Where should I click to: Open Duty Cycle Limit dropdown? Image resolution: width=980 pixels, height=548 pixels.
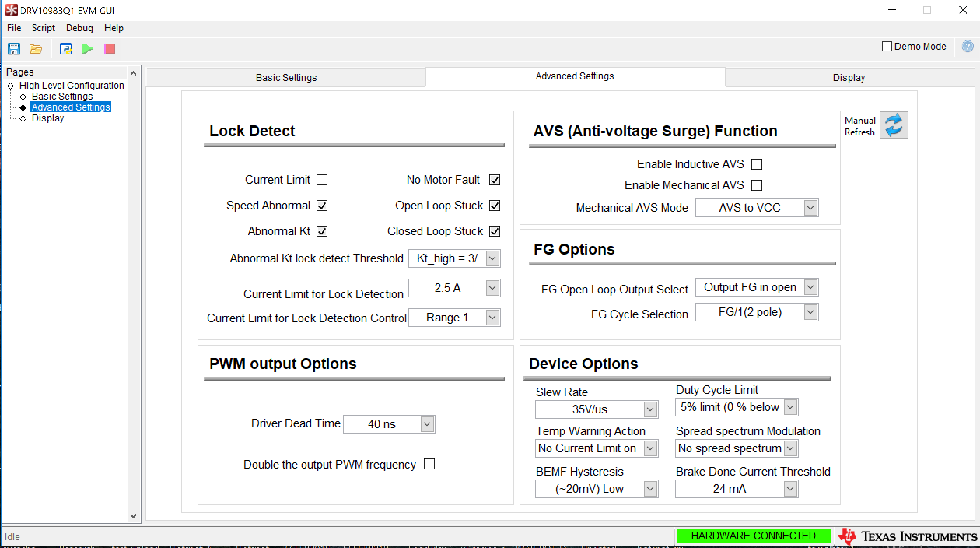click(x=737, y=407)
